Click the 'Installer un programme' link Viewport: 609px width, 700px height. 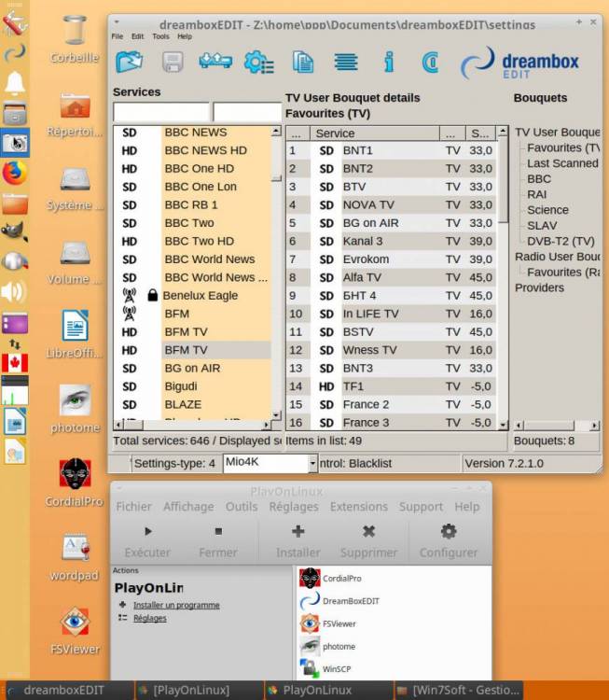click(176, 605)
